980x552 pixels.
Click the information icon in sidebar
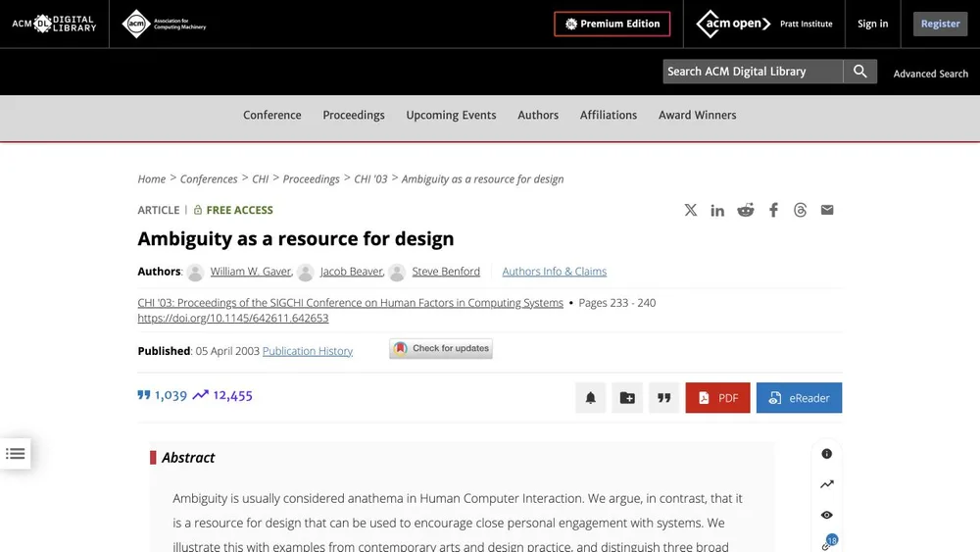click(827, 454)
